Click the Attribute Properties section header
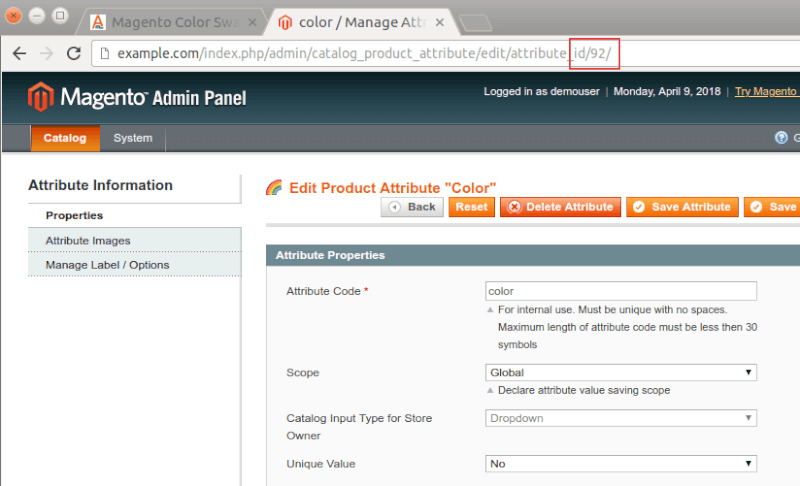The height and width of the screenshot is (486, 800). tap(533, 255)
